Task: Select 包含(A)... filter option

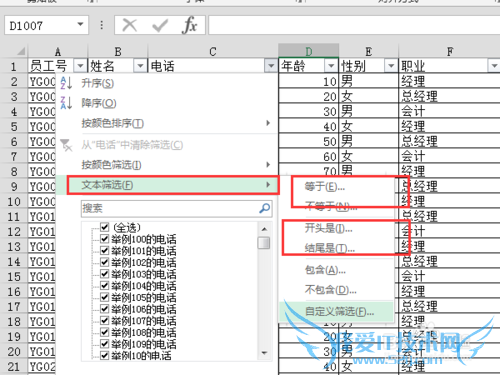Action: click(x=325, y=270)
